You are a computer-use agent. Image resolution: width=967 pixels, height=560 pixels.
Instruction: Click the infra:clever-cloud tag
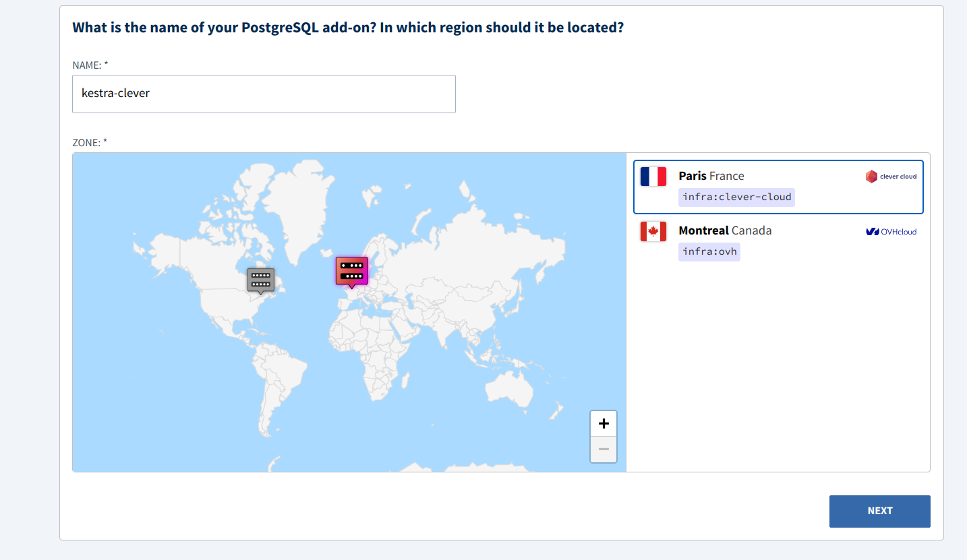pos(736,197)
